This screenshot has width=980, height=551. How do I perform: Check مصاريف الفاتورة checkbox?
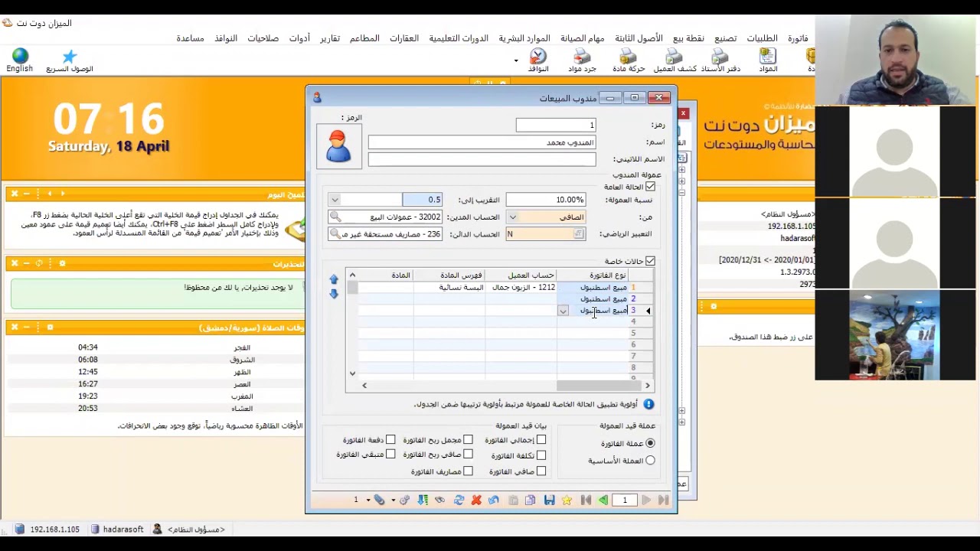coord(468,471)
